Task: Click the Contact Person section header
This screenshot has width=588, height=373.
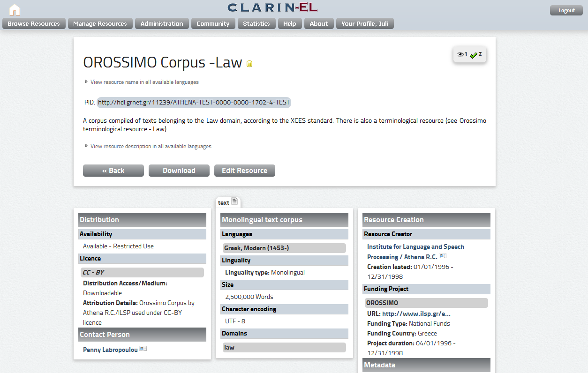Action: [142, 335]
